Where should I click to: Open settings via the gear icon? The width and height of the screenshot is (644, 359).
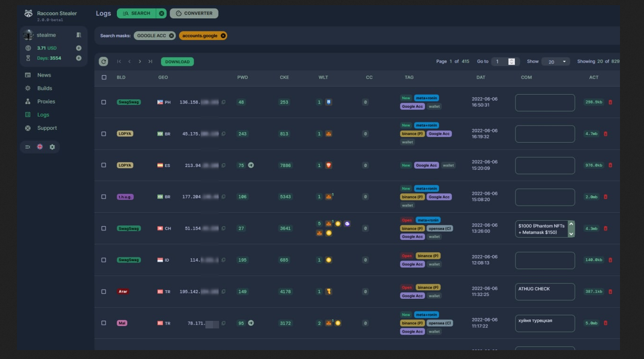click(52, 147)
